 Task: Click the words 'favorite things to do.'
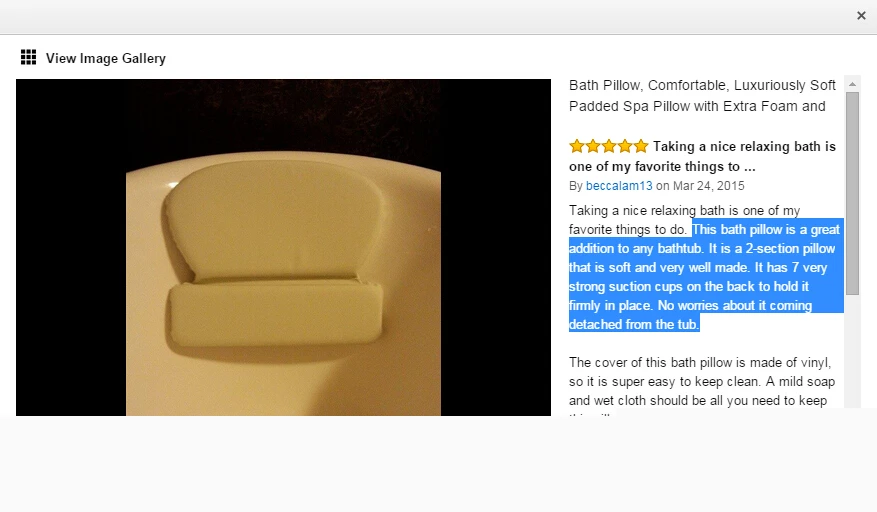point(628,229)
